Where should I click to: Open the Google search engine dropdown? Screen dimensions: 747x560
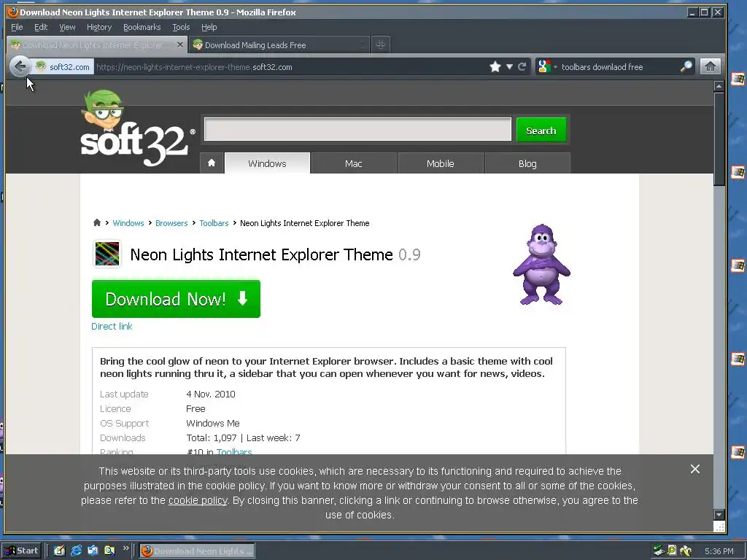tap(546, 66)
